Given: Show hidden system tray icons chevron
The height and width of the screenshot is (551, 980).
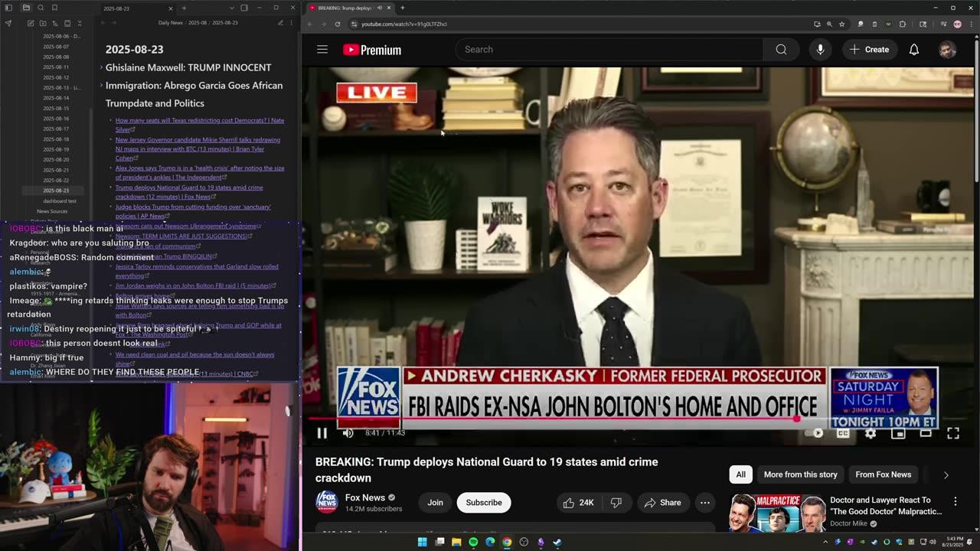Looking at the screenshot, I should [x=825, y=543].
